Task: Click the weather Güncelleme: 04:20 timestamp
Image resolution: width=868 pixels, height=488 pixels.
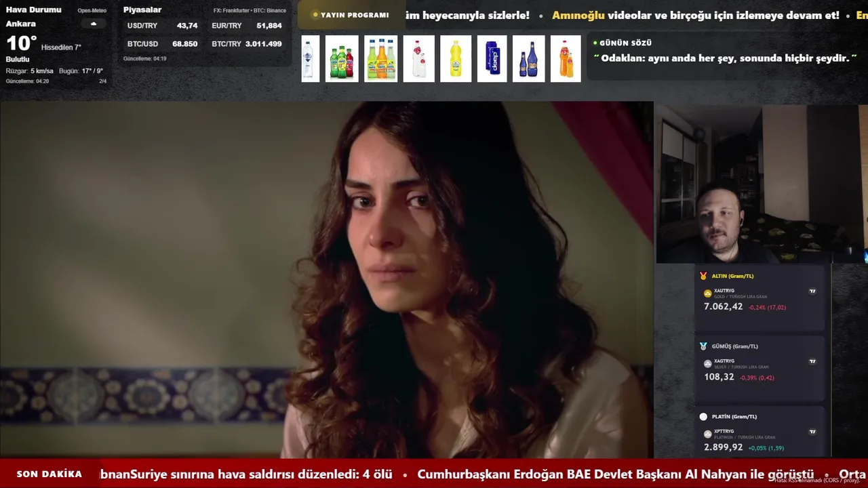Action: click(27, 81)
